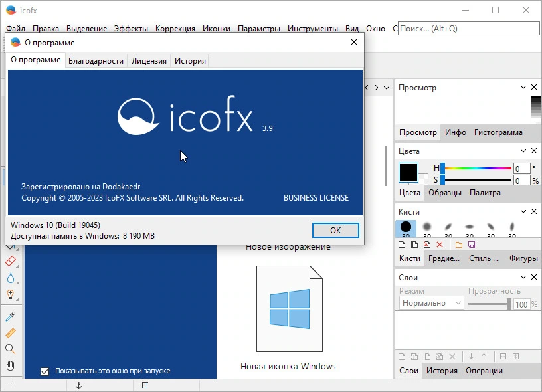The image size is (542, 392).
Task: Click the plus crosshair icon in status bar
Action: coord(11,385)
